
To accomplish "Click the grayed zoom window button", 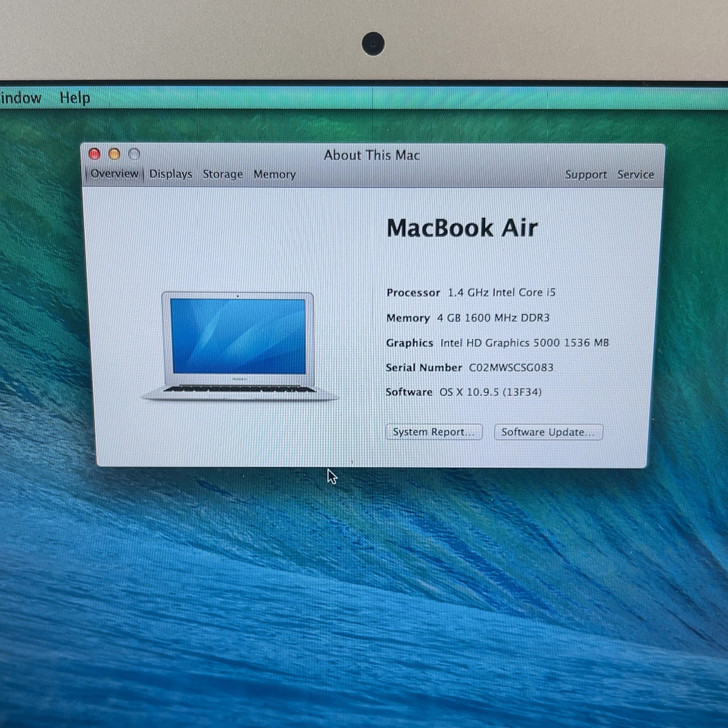I will [134, 154].
